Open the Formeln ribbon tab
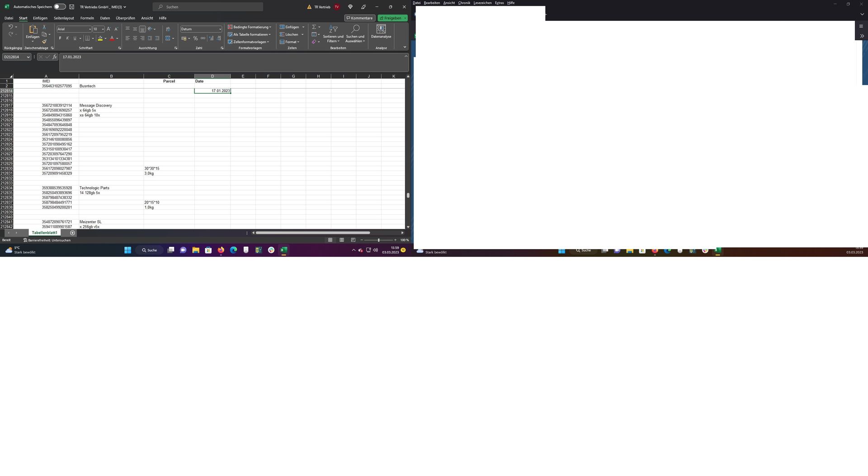868x476 pixels. click(87, 18)
